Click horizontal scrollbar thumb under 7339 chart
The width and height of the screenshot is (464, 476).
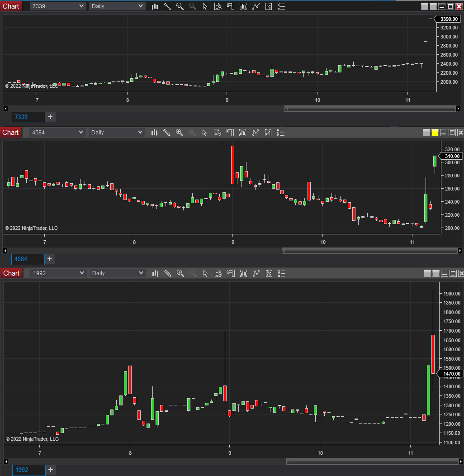tap(370, 109)
